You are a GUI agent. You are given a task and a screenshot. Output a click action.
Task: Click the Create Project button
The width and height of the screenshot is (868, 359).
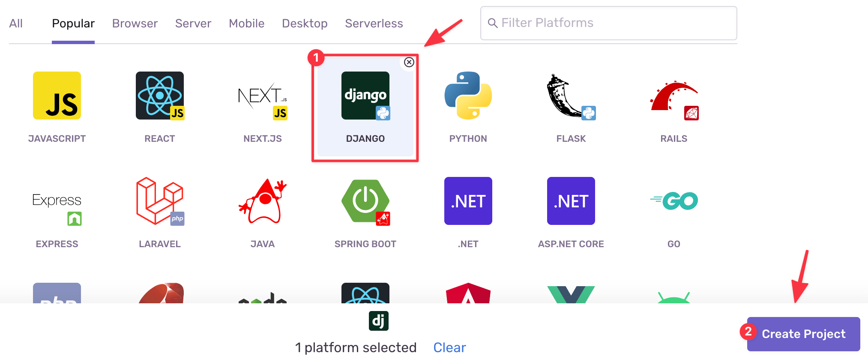[803, 334]
